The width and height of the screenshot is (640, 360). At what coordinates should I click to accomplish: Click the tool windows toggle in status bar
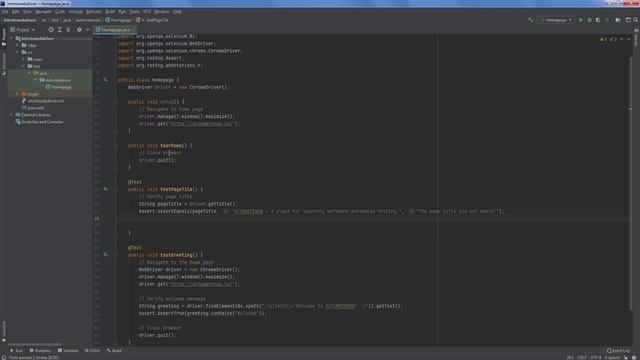point(3,358)
